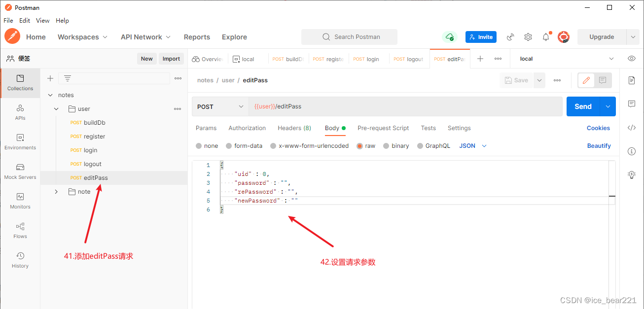Open the Upgrade dropdown arrow

pyautogui.click(x=633, y=37)
